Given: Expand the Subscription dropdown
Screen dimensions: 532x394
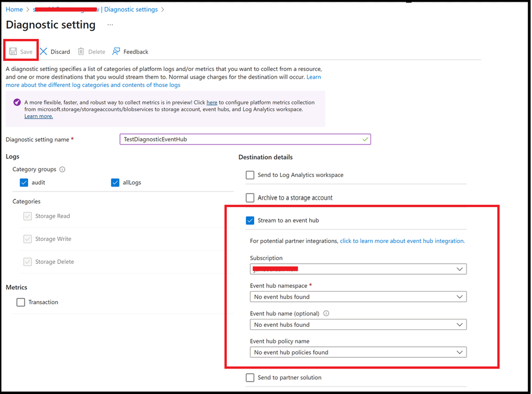Looking at the screenshot, I should tap(358, 269).
